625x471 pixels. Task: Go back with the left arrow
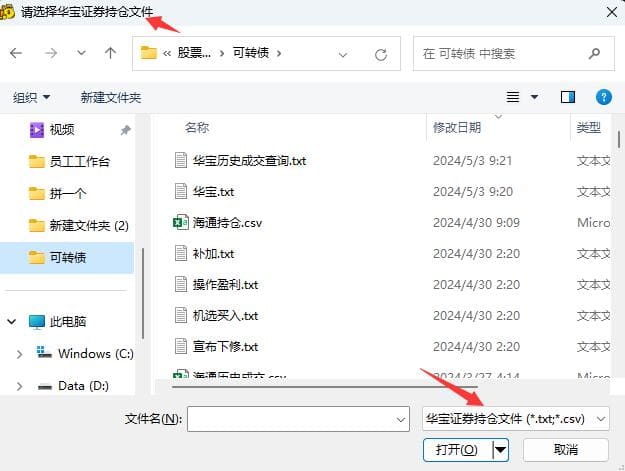tap(16, 53)
